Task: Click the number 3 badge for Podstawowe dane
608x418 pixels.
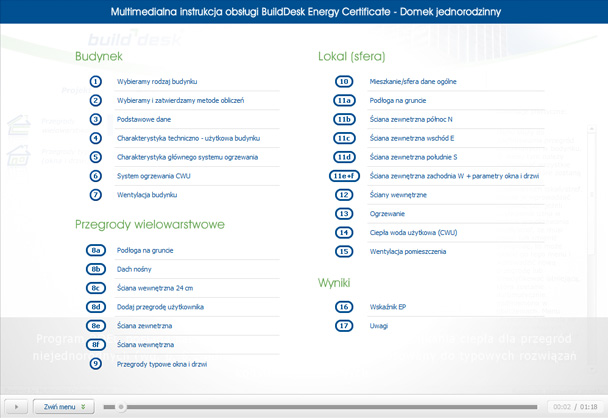Action: [x=96, y=119]
